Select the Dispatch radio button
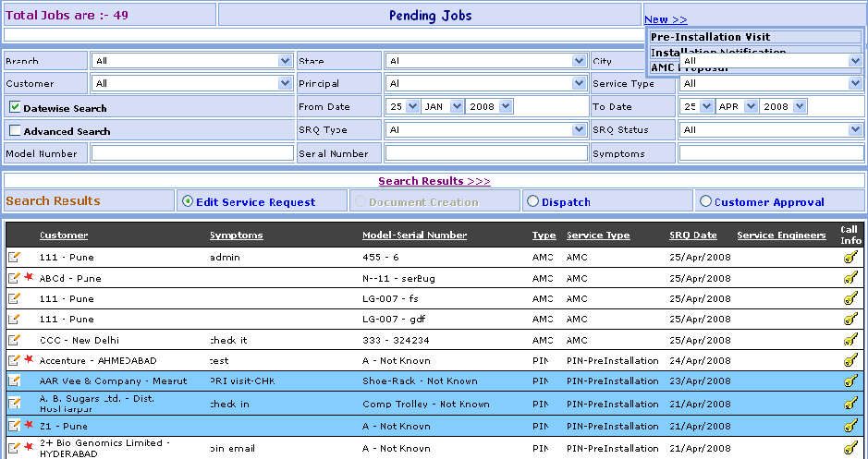 tap(532, 201)
